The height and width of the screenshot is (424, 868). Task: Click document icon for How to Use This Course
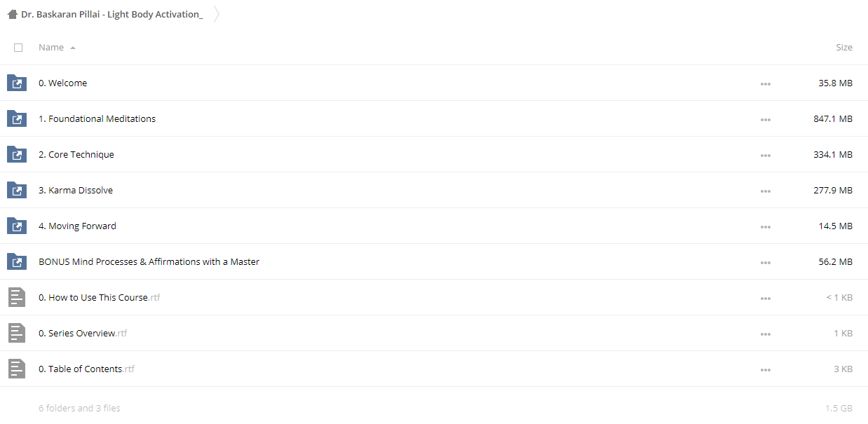click(x=17, y=297)
